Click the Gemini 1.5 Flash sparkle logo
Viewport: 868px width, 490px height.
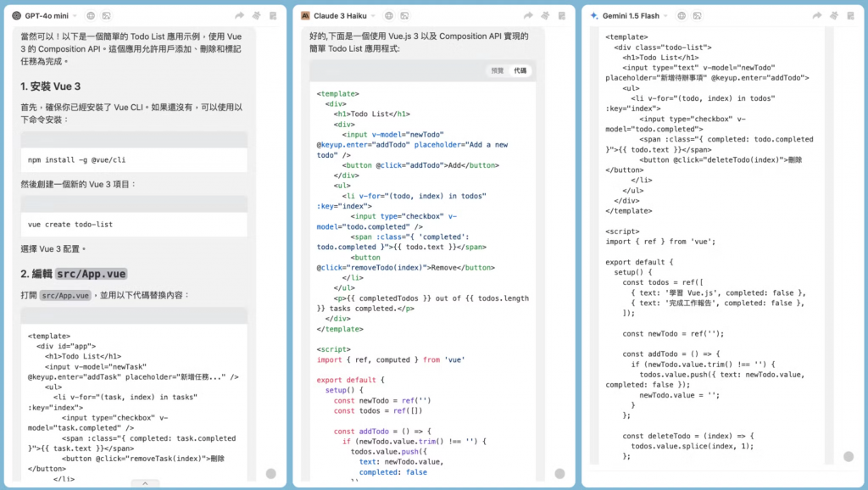coord(594,15)
